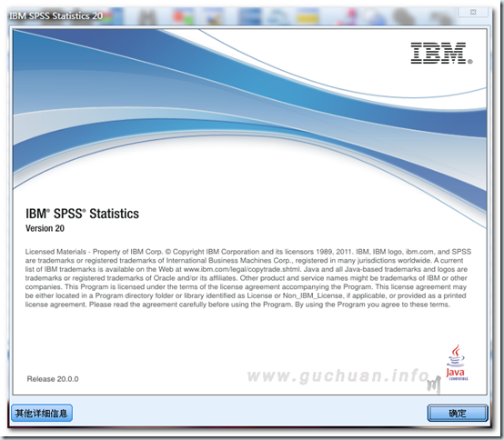This screenshot has width=504, height=440.
Task: Click the 'IBM SPSS Statistics' product heading
Action: coord(82,214)
